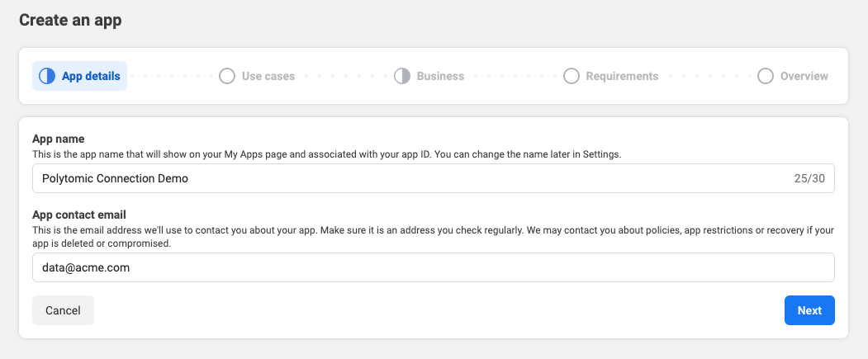Click the Next button

tap(809, 310)
